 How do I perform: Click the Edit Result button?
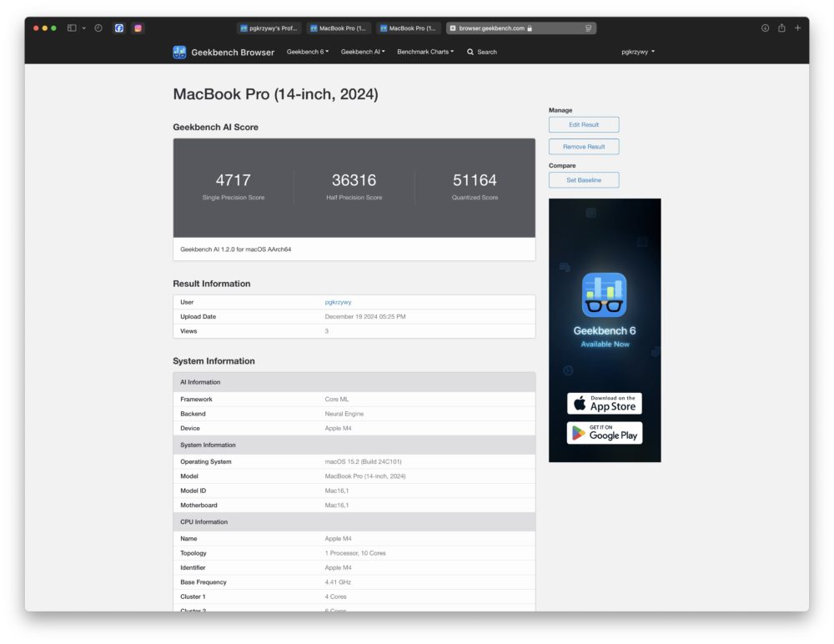point(584,124)
